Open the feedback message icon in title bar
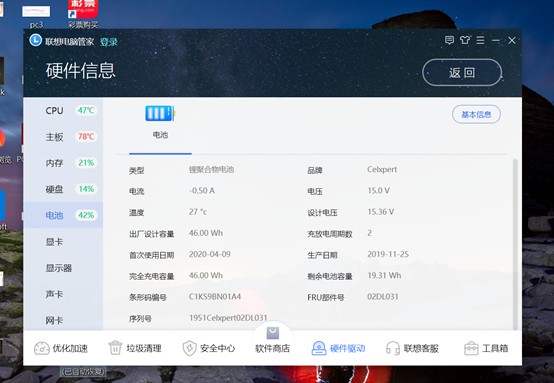This screenshot has width=554, height=383. 449,40
